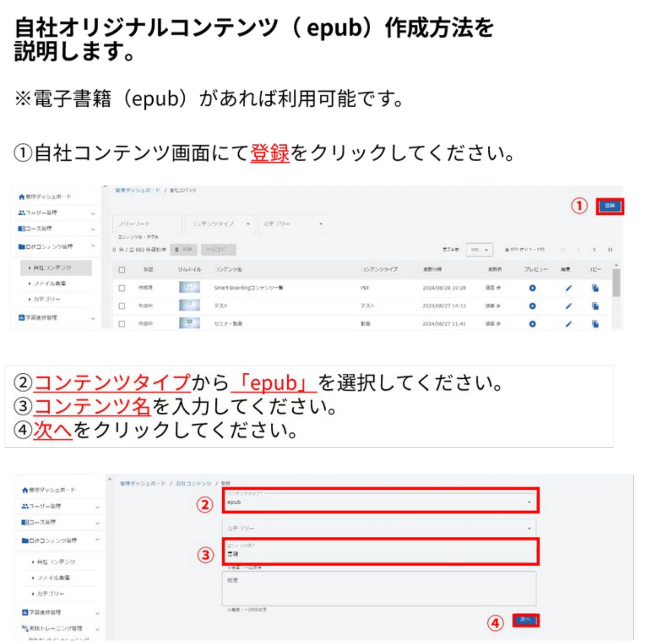
Task: Expand コース管理 in registration screen sidebar
Action: click(60, 522)
